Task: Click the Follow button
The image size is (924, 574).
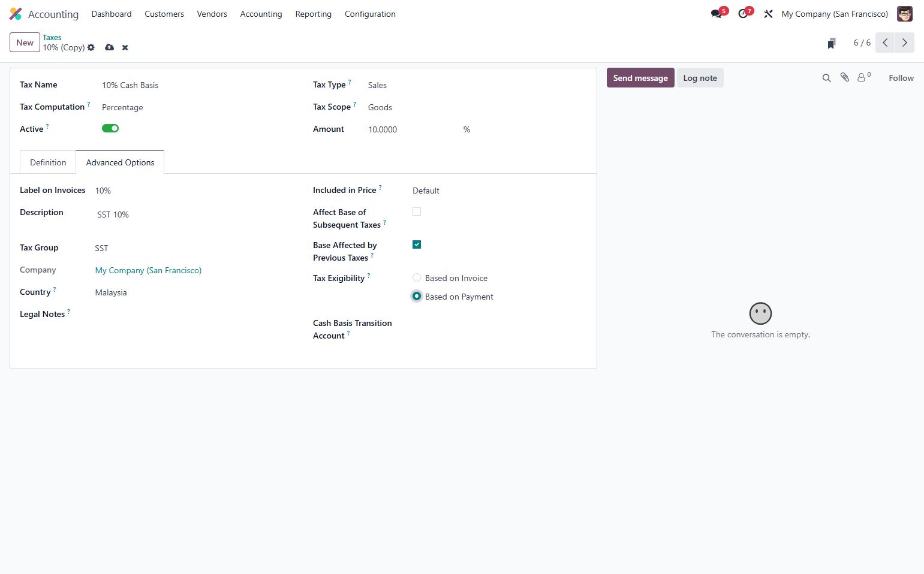Action: (x=901, y=78)
